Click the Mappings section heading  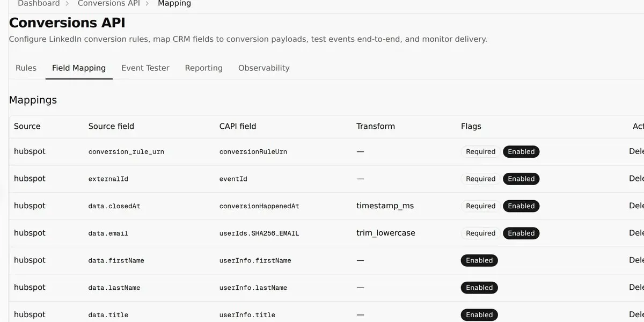pyautogui.click(x=33, y=100)
